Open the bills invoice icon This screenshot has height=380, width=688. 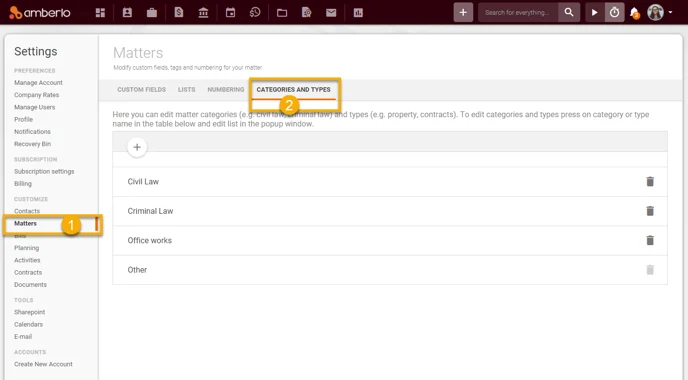[x=179, y=13]
